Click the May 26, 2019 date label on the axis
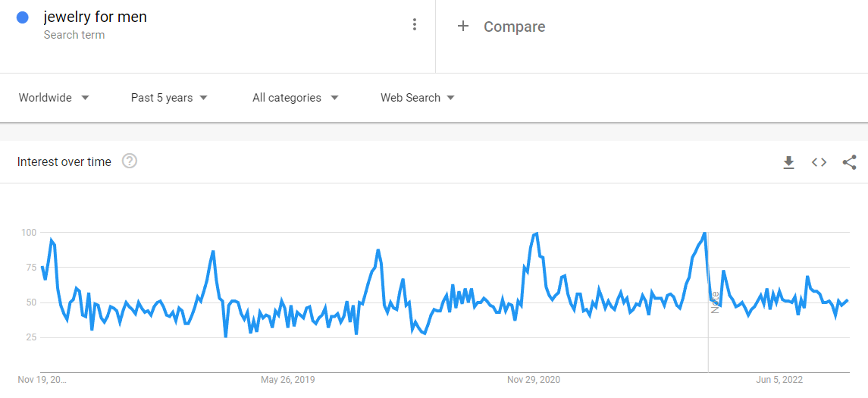 point(287,380)
